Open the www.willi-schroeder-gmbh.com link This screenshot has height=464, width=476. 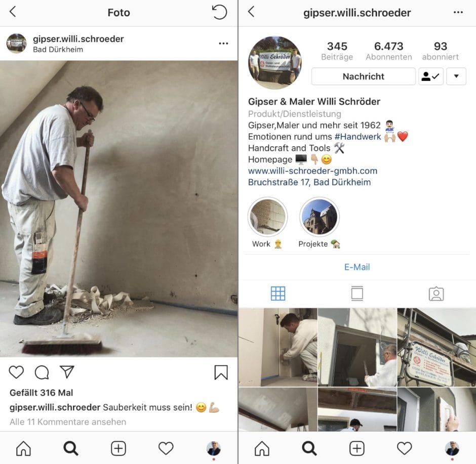pyautogui.click(x=312, y=171)
